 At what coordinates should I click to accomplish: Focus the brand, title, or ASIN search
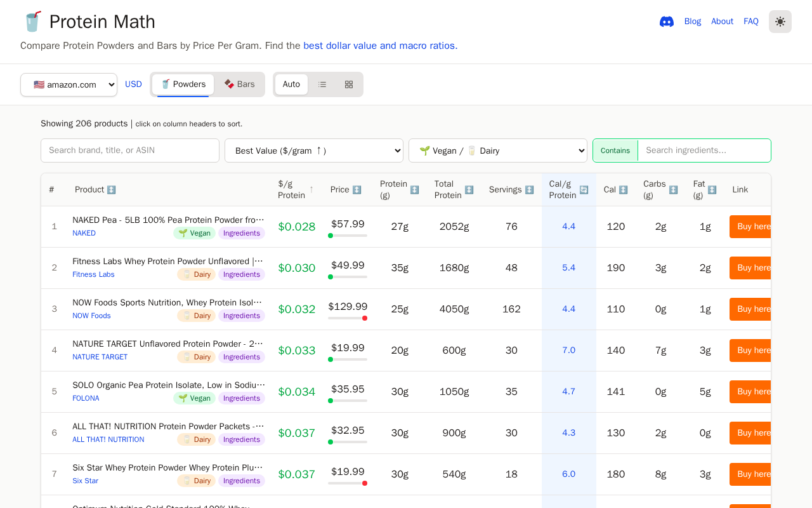click(x=130, y=150)
